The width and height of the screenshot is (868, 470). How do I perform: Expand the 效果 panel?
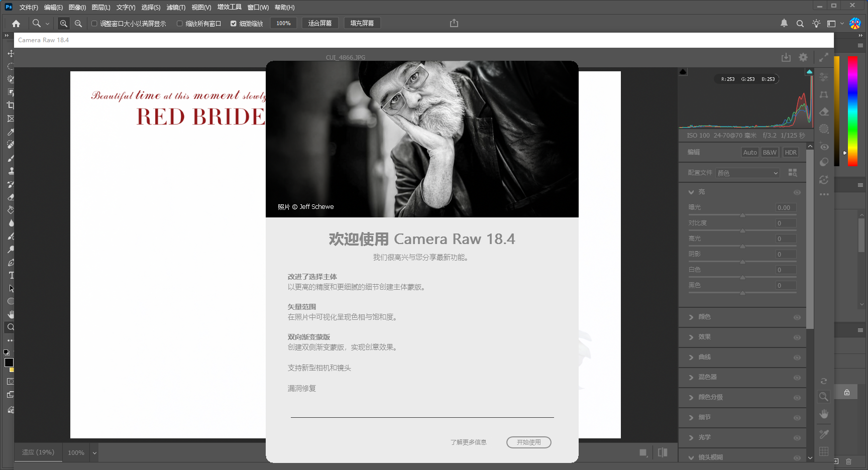pos(691,337)
